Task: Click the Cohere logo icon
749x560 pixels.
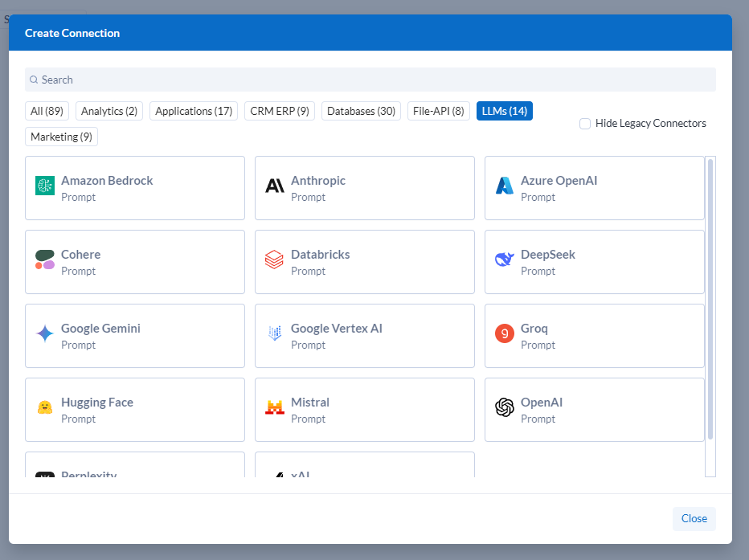Action: [x=45, y=260]
